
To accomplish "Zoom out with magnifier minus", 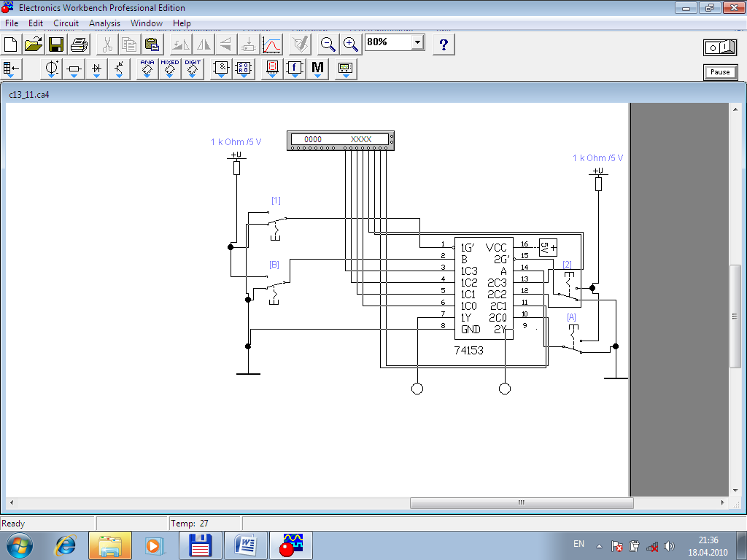I will pyautogui.click(x=328, y=44).
